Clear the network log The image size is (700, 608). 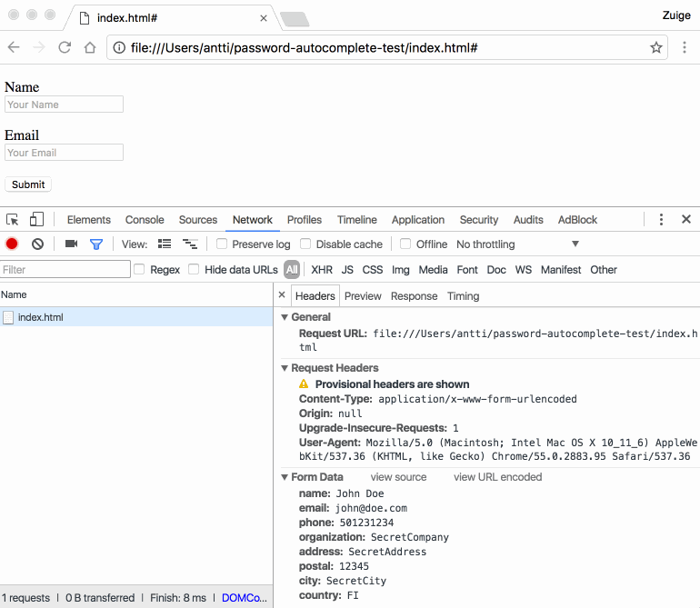tap(37, 244)
